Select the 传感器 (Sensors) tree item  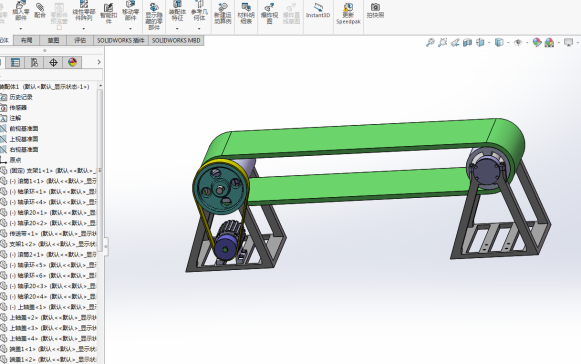18,107
